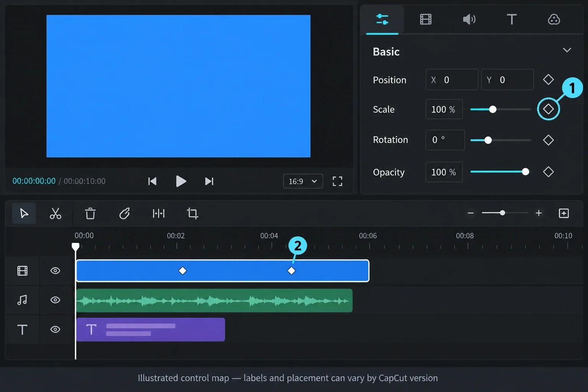Viewport: 588px width, 392px height.
Task: Add a Position keyframe diamond
Action: click(548, 80)
